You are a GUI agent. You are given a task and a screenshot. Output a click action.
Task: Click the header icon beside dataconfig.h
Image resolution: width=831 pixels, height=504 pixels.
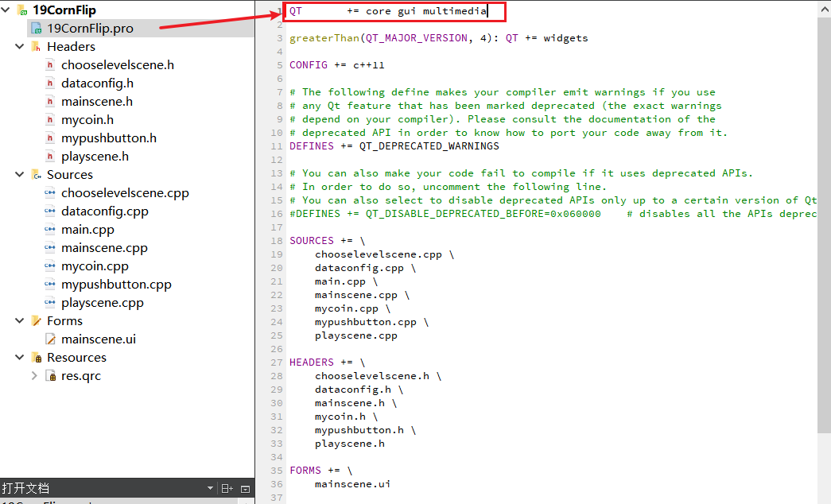coord(50,83)
